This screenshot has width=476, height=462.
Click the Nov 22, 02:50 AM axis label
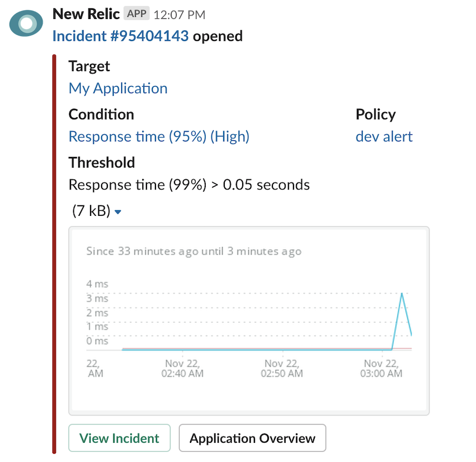(282, 368)
